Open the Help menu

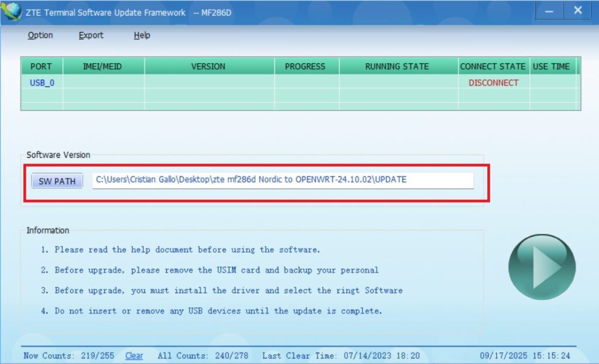click(x=142, y=36)
